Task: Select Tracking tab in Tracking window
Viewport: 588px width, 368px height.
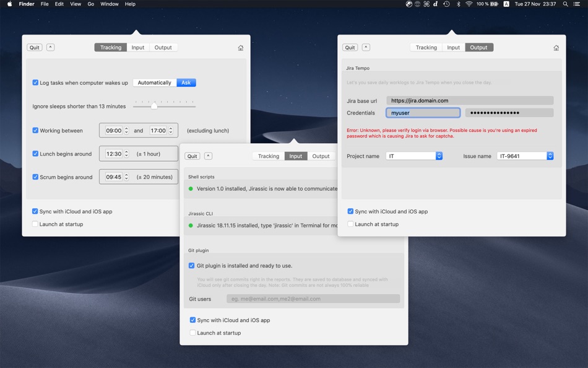Action: (111, 48)
